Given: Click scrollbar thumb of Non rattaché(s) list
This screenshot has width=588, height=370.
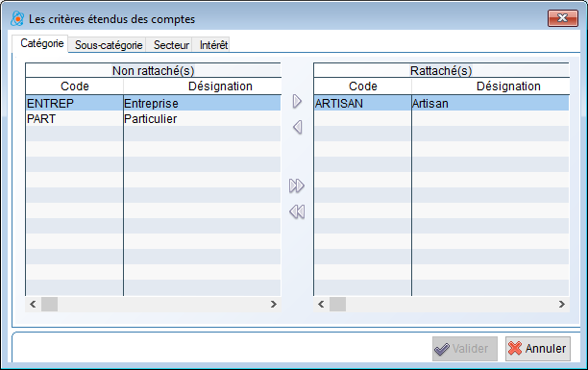Looking at the screenshot, I should pyautogui.click(x=49, y=304).
